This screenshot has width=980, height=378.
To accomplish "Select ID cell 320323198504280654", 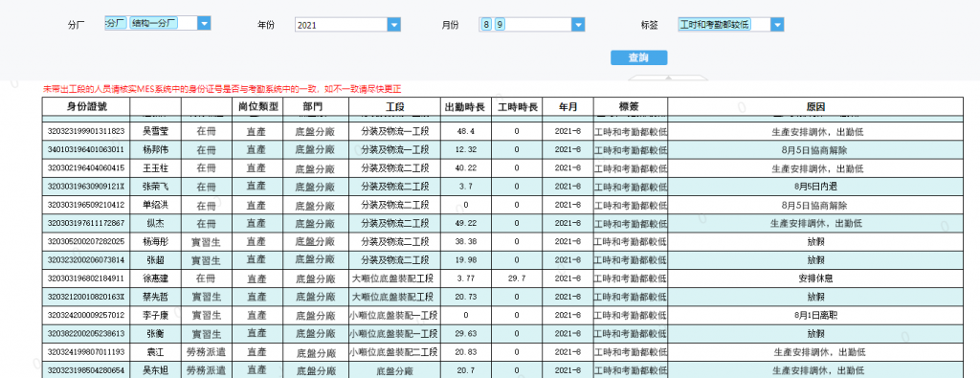I will pos(86,370).
